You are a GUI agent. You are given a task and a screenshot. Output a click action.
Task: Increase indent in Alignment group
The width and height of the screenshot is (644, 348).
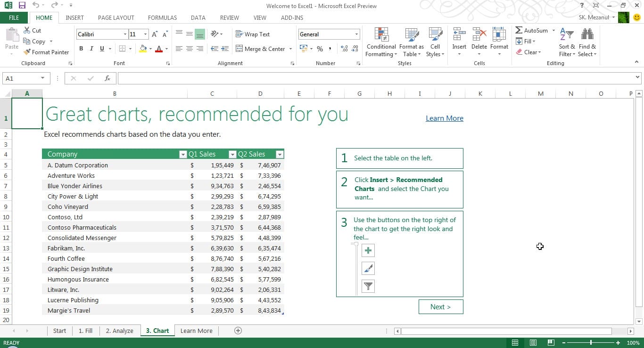(x=225, y=49)
